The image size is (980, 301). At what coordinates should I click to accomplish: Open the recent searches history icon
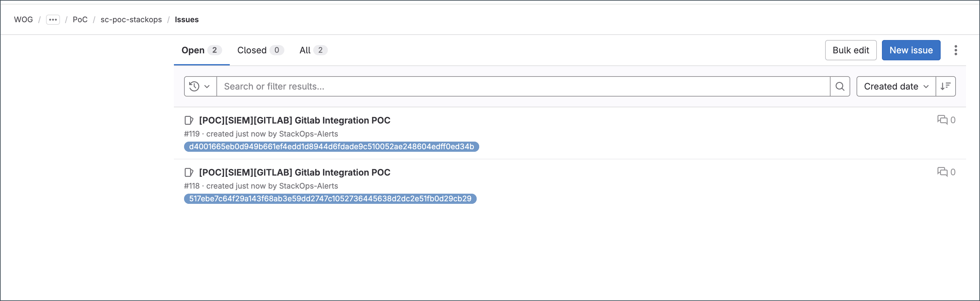pos(195,86)
